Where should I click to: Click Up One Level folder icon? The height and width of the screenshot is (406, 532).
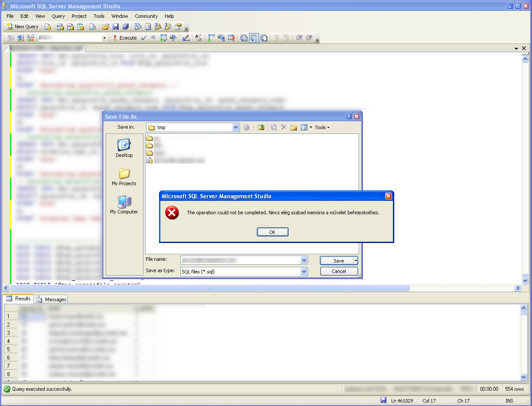click(261, 127)
